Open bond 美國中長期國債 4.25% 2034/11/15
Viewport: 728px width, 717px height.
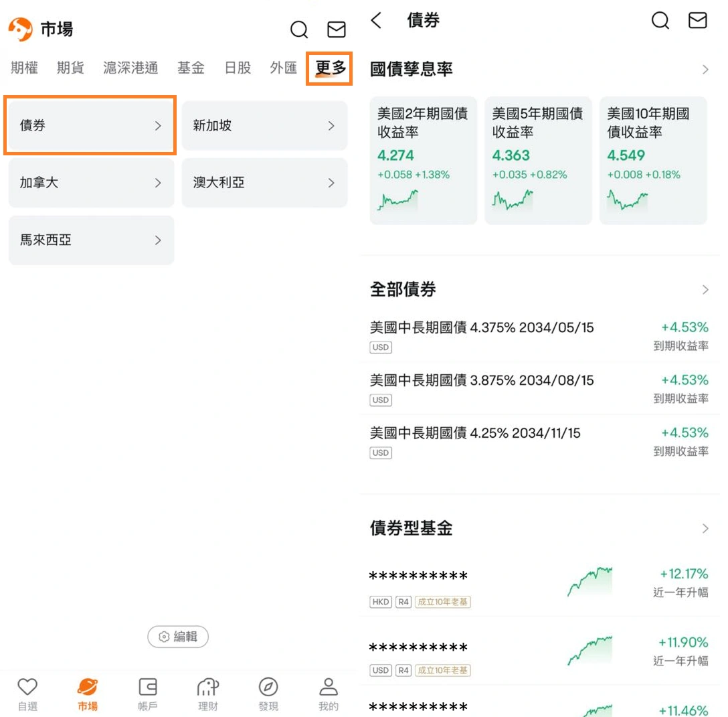pyautogui.click(x=539, y=442)
